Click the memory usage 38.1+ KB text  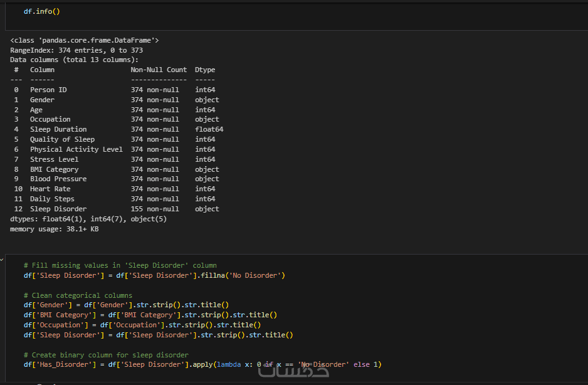pyautogui.click(x=54, y=229)
